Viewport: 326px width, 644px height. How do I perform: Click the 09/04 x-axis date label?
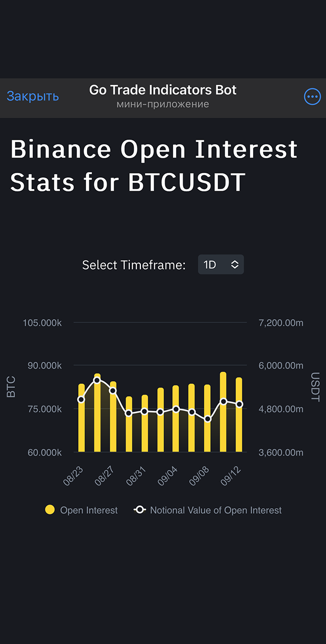(x=167, y=476)
